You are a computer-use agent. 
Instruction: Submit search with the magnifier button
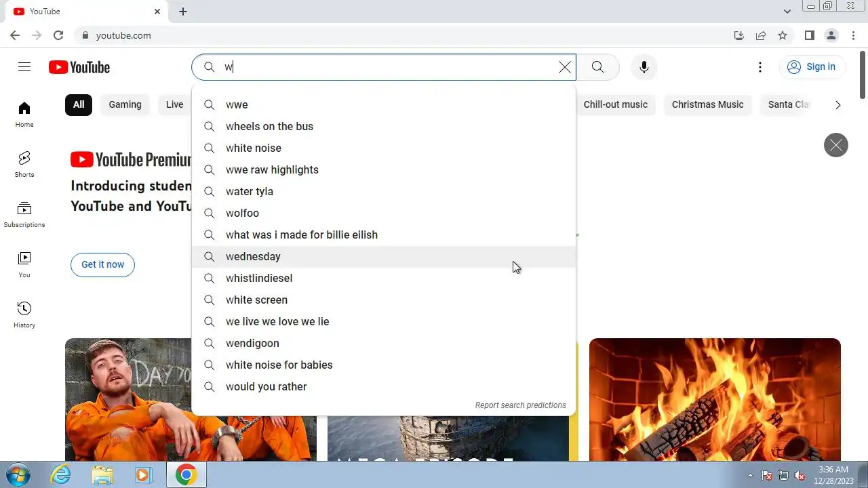(x=597, y=67)
